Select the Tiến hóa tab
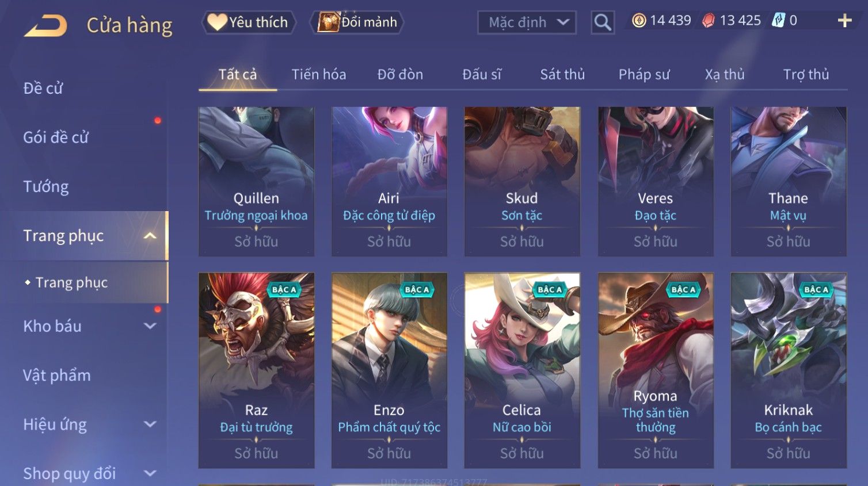This screenshot has height=486, width=868. tap(319, 74)
